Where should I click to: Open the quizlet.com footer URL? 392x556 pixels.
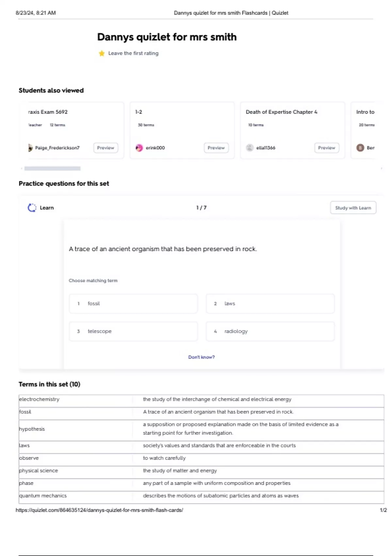pyautogui.click(x=99, y=510)
